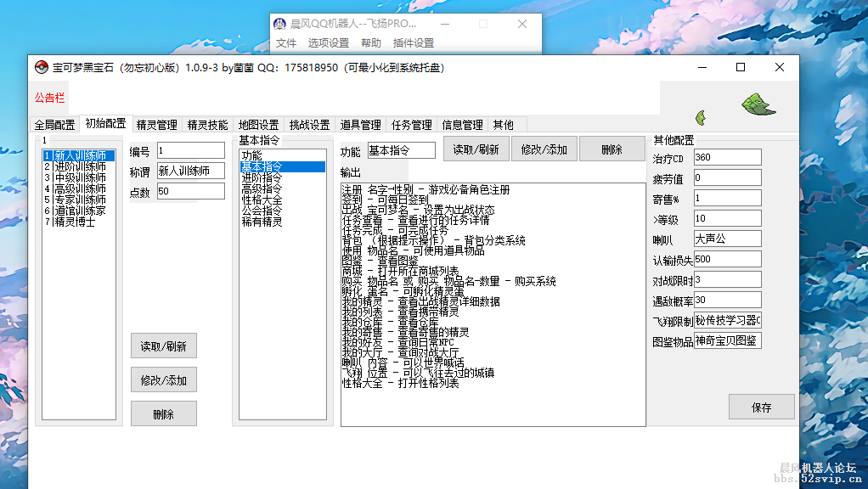Screen dimensions: 868x489
Task: Open the 其他 tab
Action: (x=502, y=123)
